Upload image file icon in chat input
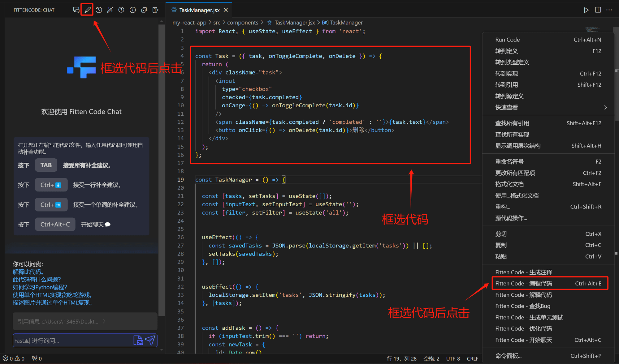 (138, 340)
